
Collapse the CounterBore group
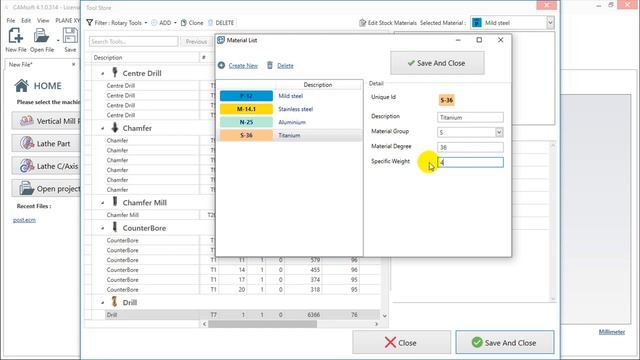[x=103, y=228]
